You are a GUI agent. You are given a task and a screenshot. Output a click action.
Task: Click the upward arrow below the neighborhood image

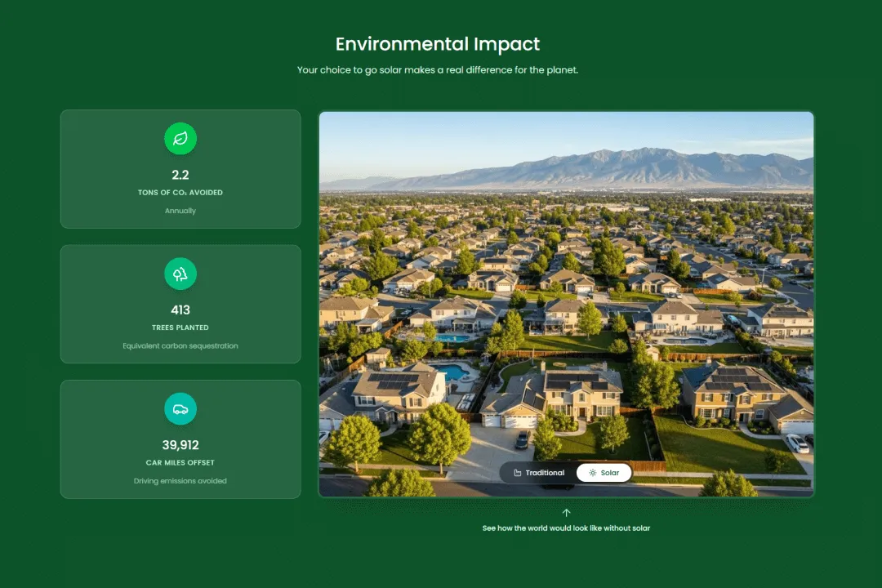coord(567,512)
